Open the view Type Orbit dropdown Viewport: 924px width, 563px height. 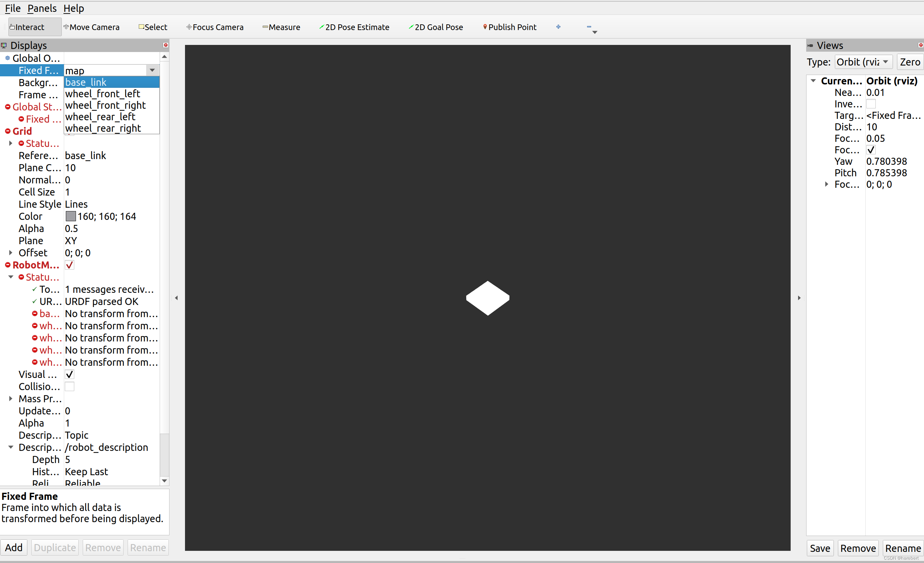863,62
